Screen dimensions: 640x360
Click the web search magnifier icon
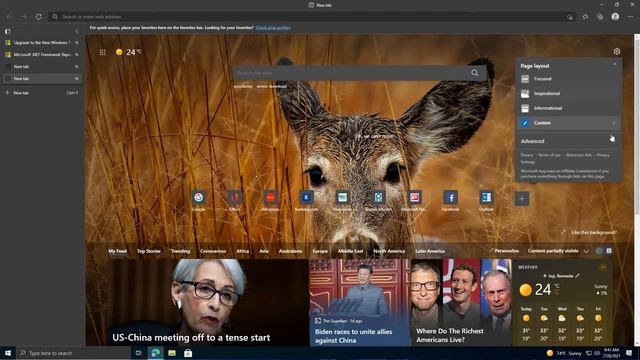(x=475, y=73)
